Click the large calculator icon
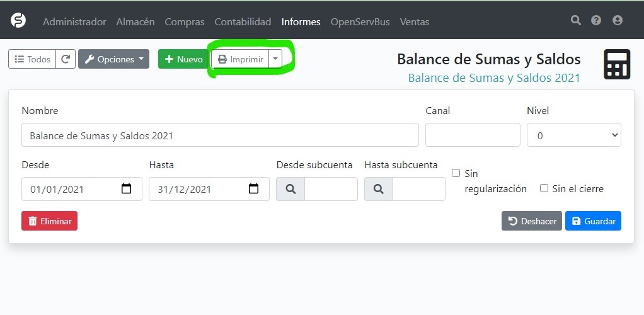Screen dimensions: 644x315 tap(616, 64)
